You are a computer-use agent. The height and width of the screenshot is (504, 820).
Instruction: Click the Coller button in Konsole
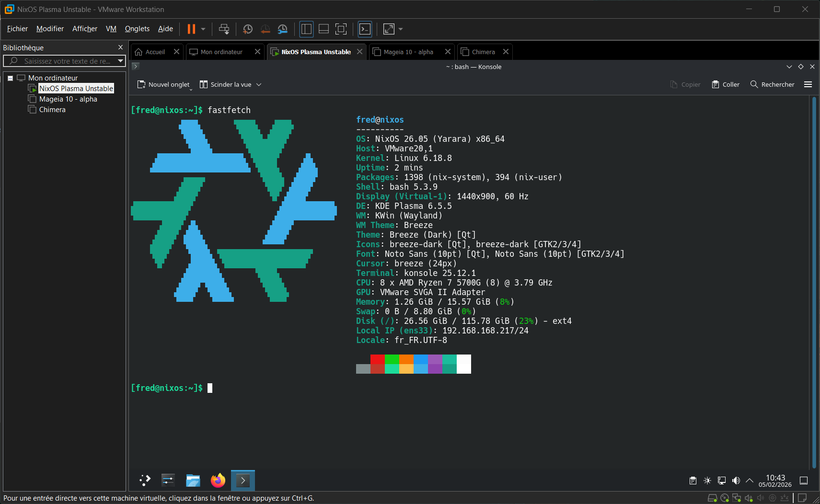(x=726, y=84)
